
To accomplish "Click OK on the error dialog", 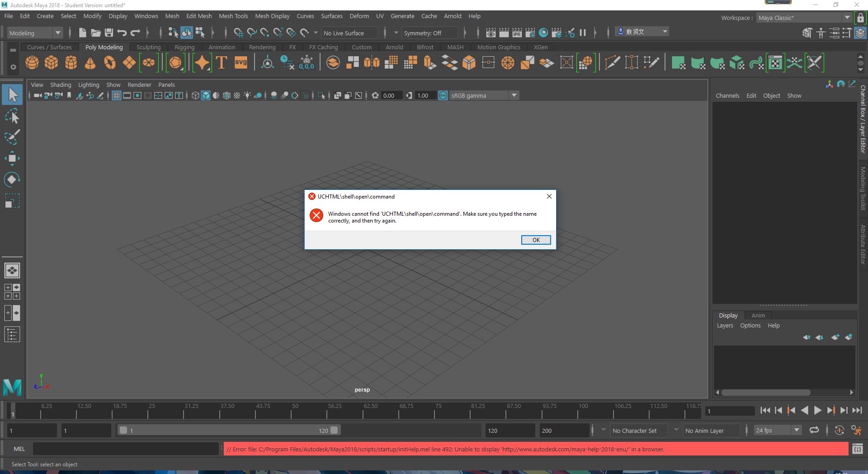I will (536, 240).
